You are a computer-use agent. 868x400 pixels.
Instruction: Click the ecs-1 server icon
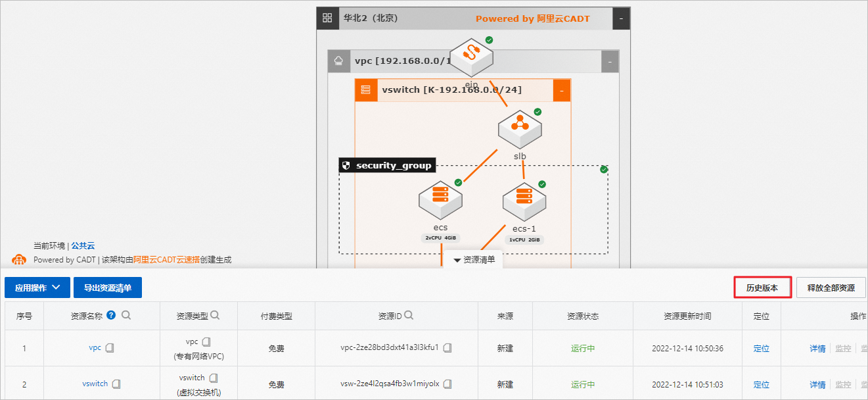(524, 201)
